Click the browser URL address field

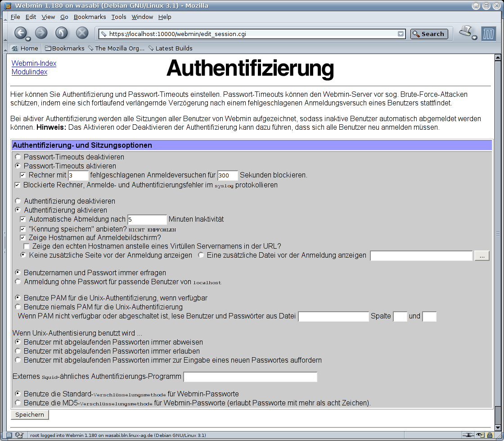point(252,34)
